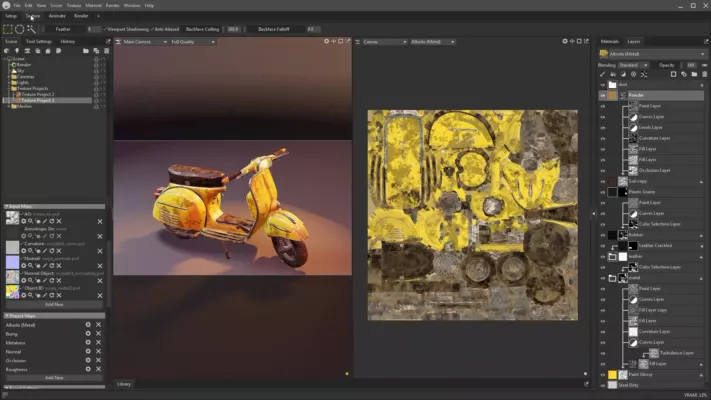Viewport: 711px width, 400px height.
Task: Duplicate the selected layer in Layers panel
Action: [x=684, y=74]
